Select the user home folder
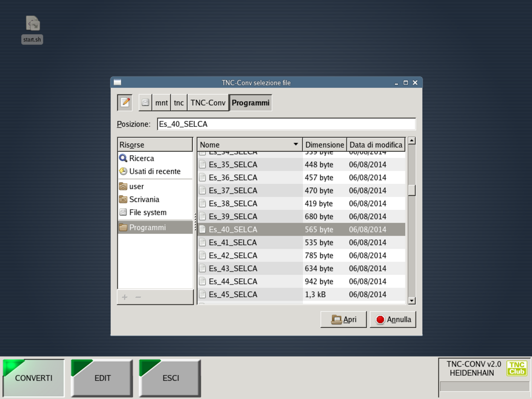This screenshot has width=532, height=399. 136,187
